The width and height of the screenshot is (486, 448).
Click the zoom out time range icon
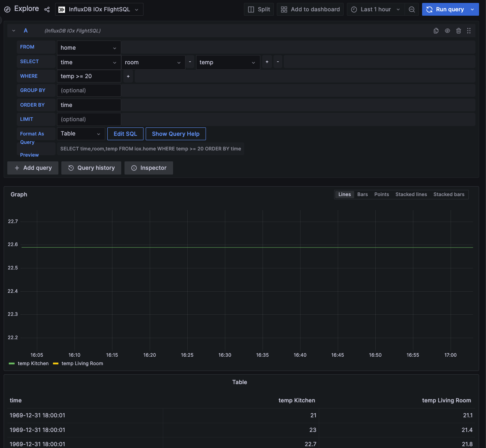point(412,9)
